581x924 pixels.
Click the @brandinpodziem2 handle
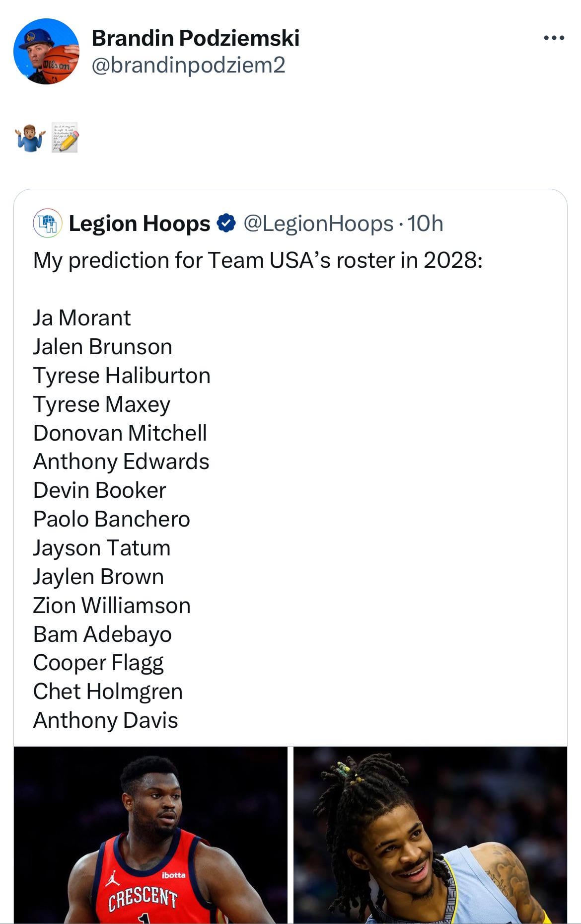pyautogui.click(x=188, y=65)
